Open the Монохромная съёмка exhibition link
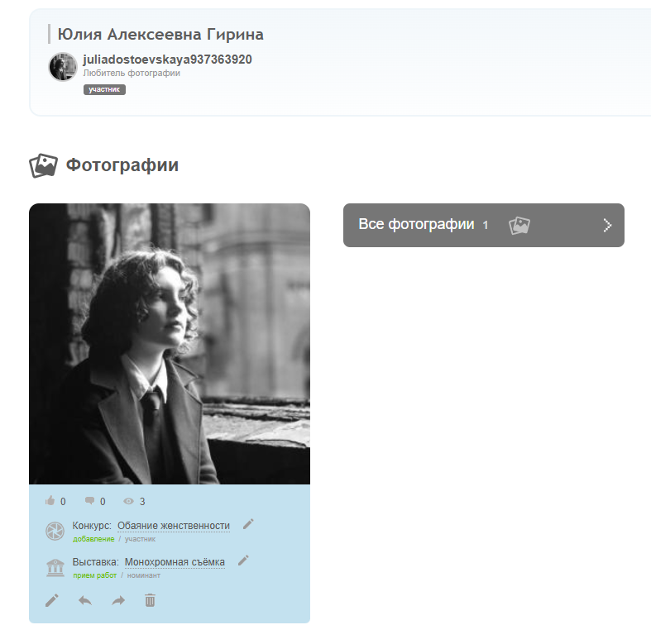The image size is (651, 644). pyautogui.click(x=175, y=562)
